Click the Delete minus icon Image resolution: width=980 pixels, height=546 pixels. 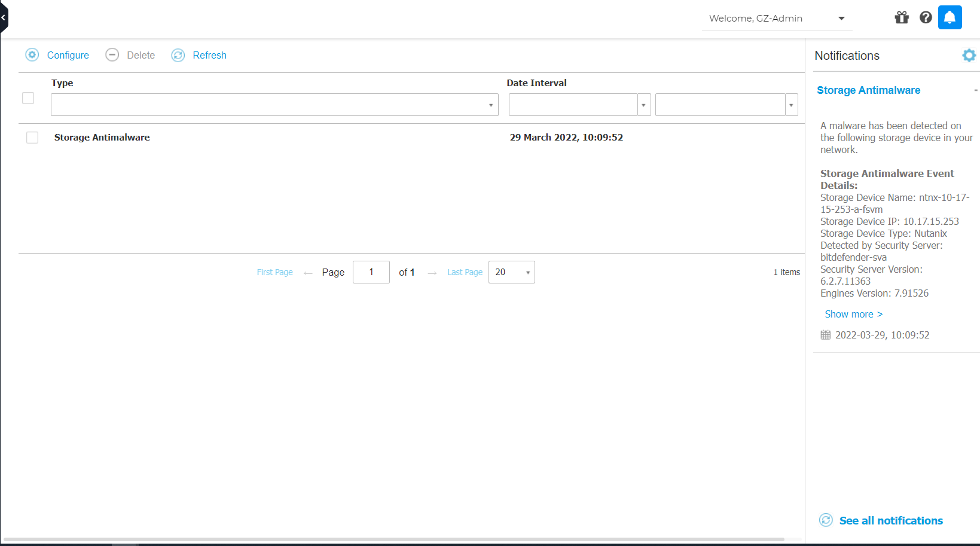(112, 55)
